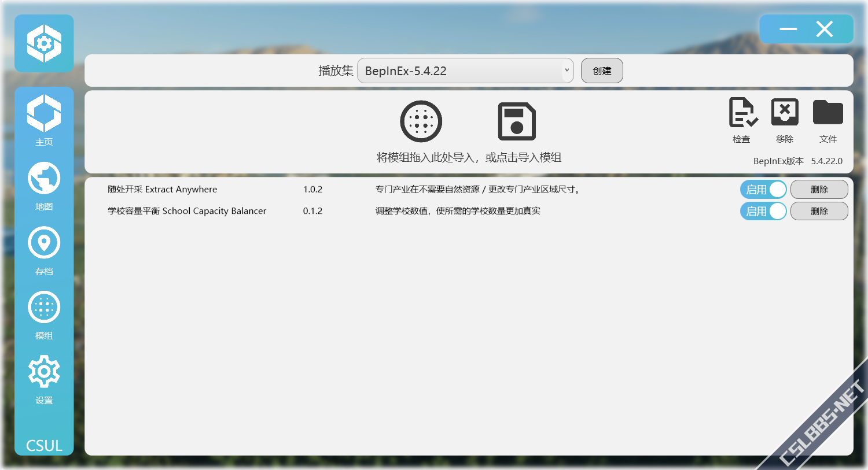Open the 主页 home page
The height and width of the screenshot is (470, 868).
click(x=44, y=120)
